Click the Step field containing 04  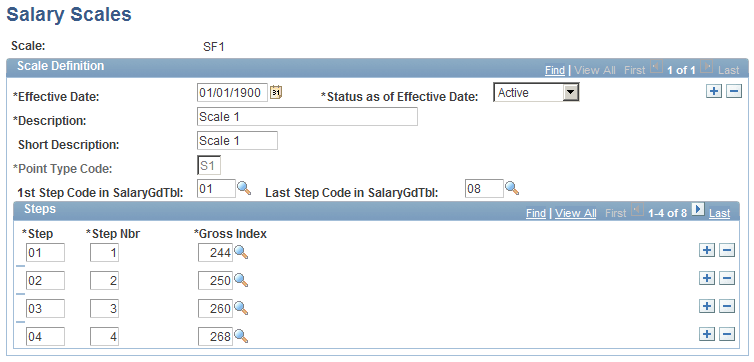tap(45, 337)
